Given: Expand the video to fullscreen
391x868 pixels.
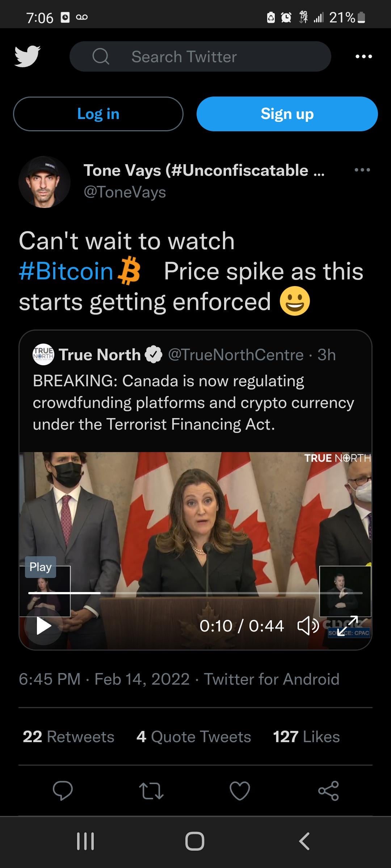Looking at the screenshot, I should [347, 626].
